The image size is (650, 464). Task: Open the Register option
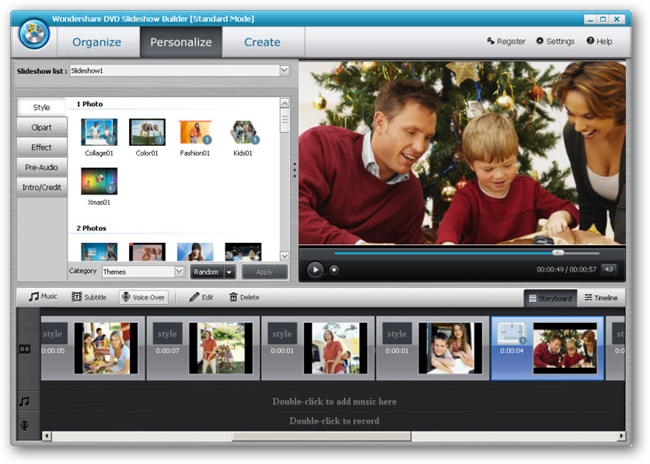pos(506,41)
